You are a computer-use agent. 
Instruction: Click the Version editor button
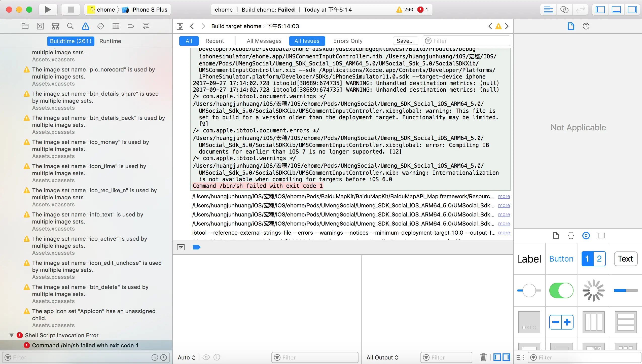pos(580,10)
